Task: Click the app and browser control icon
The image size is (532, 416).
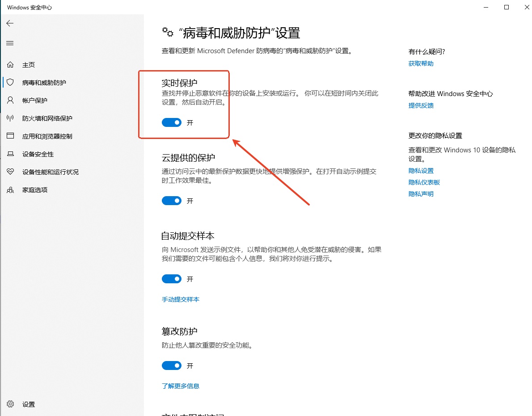Action: pyautogui.click(x=10, y=136)
